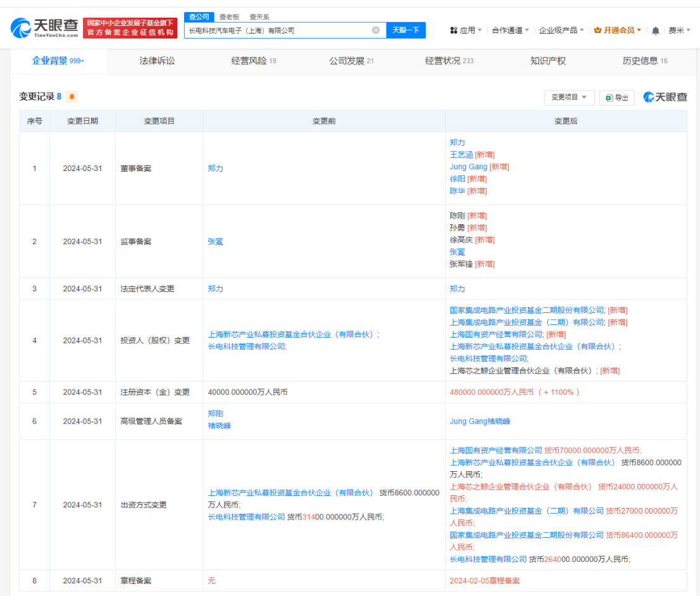Select 480000.000000万人民币 registered capital value
Viewport: 700px width, 596px height.
[492, 392]
